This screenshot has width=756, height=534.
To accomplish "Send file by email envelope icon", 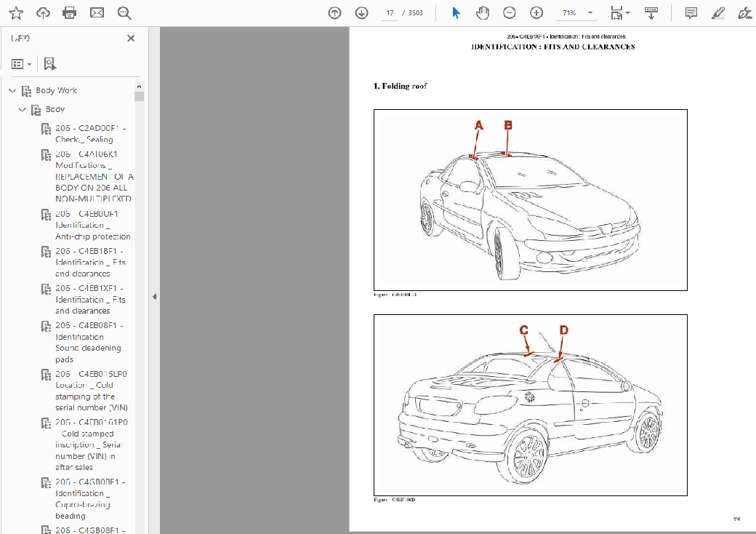I will click(97, 13).
